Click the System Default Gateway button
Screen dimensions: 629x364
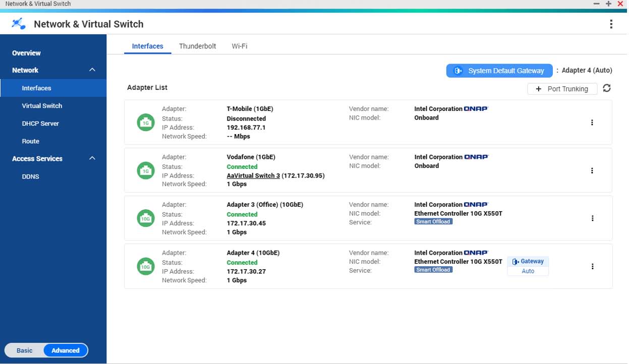499,71
